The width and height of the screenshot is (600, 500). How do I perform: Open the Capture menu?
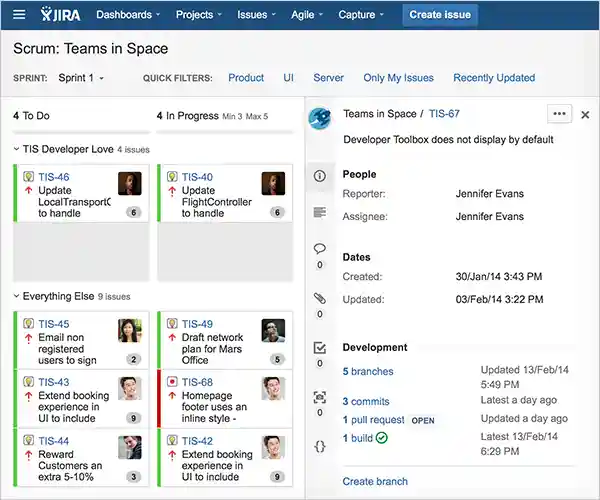pos(361,15)
